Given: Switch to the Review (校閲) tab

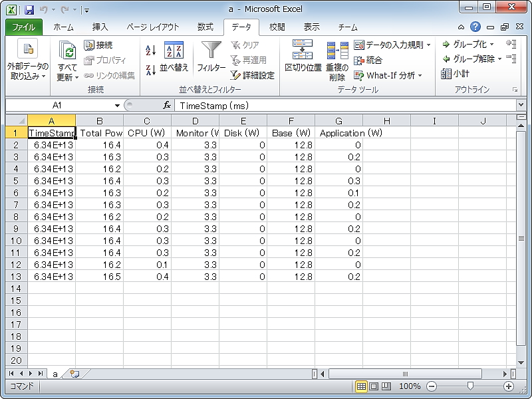Looking at the screenshot, I should point(277,27).
